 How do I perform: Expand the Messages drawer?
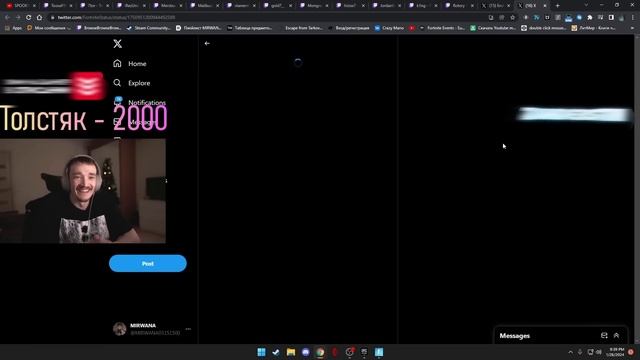[x=616, y=336]
